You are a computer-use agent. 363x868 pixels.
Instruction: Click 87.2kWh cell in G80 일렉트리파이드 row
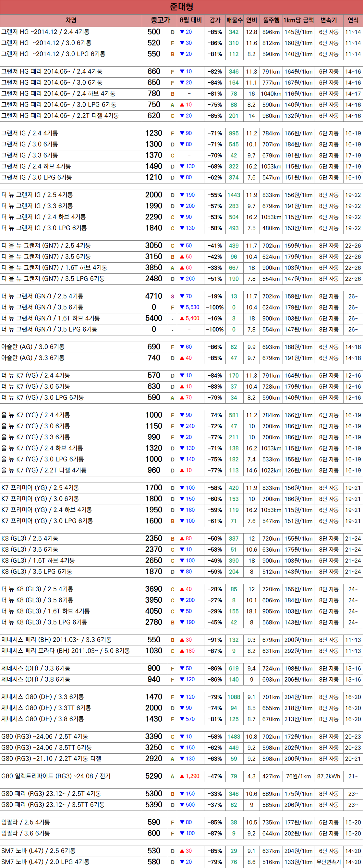[x=329, y=776]
